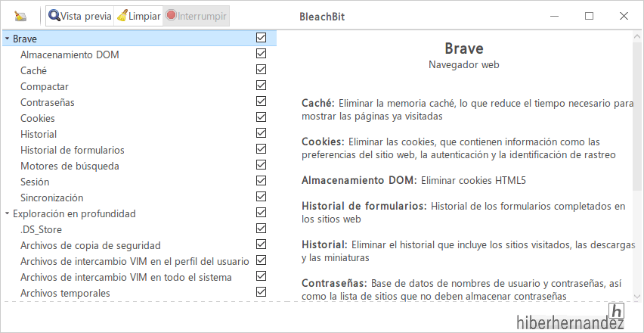
Task: Select Archivos de intercambio VIM todo el sistema
Action: [x=139, y=278]
